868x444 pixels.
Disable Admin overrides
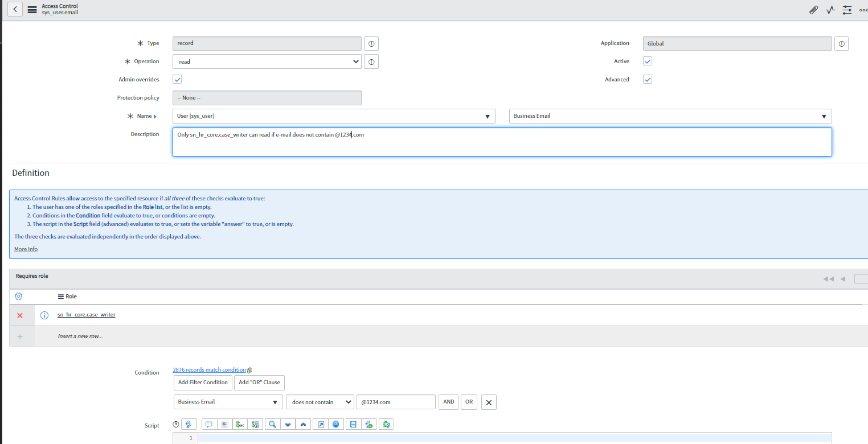point(177,79)
